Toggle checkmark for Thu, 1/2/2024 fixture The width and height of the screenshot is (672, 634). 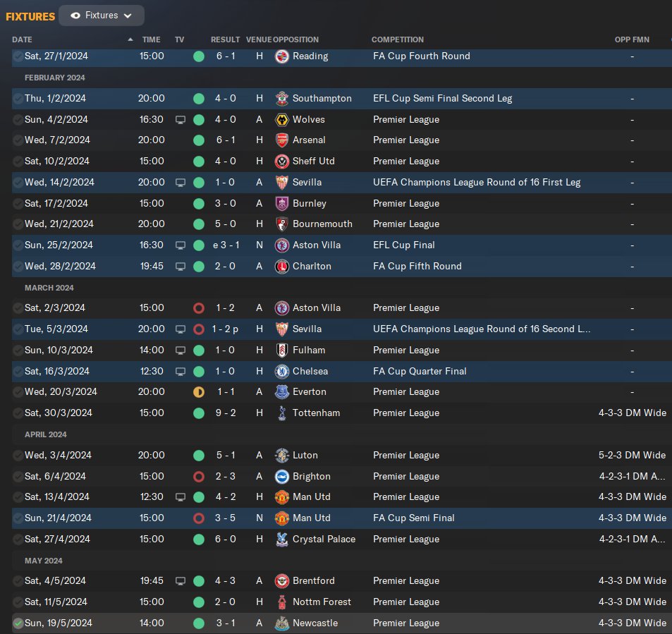18,99
